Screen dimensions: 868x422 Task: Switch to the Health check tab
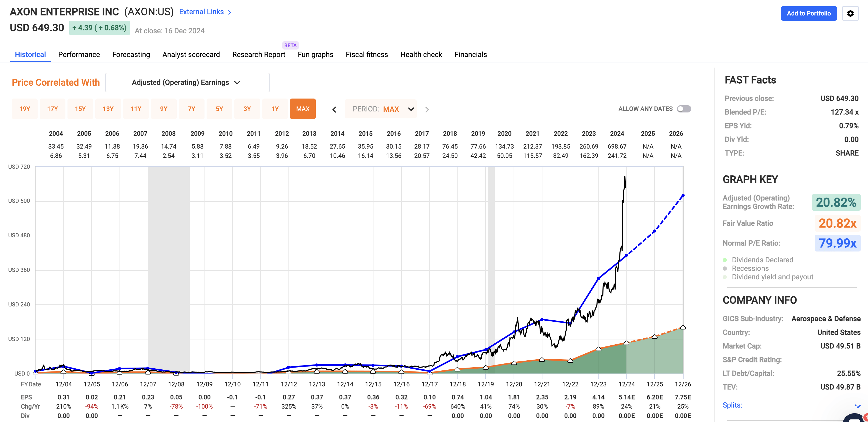pos(421,54)
